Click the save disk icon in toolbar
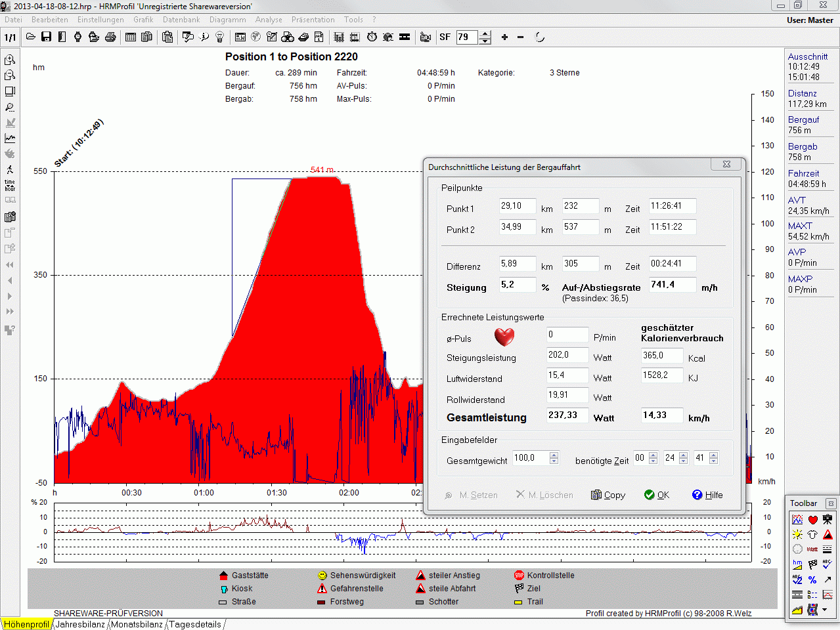840x630 pixels. 46,37
